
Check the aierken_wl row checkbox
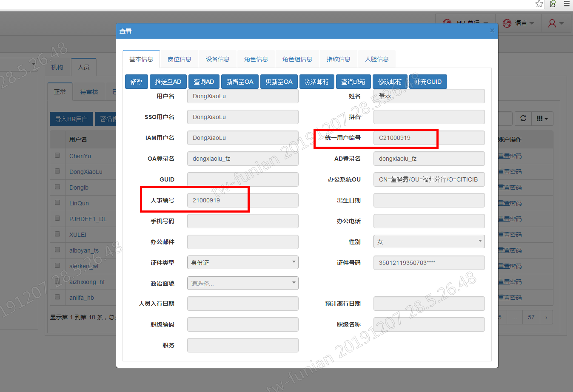[57, 266]
